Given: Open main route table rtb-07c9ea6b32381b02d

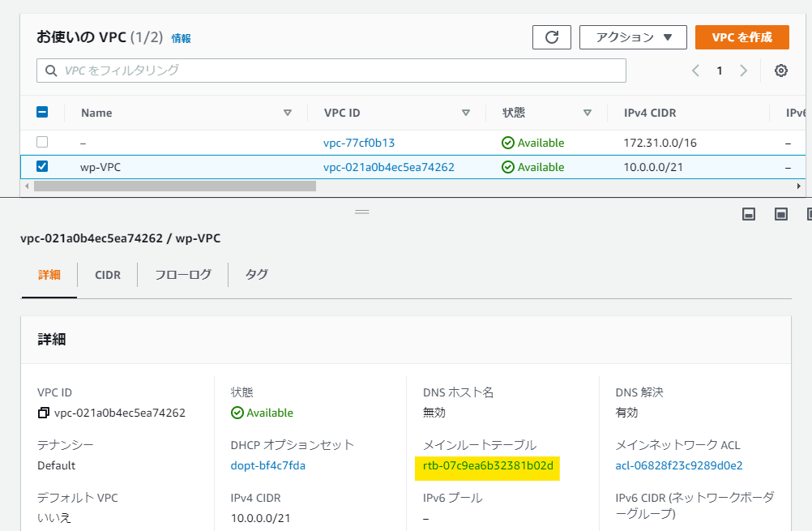Looking at the screenshot, I should pos(488,465).
